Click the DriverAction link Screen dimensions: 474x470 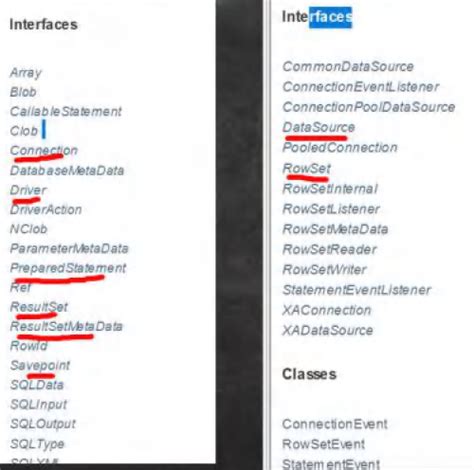46,210
